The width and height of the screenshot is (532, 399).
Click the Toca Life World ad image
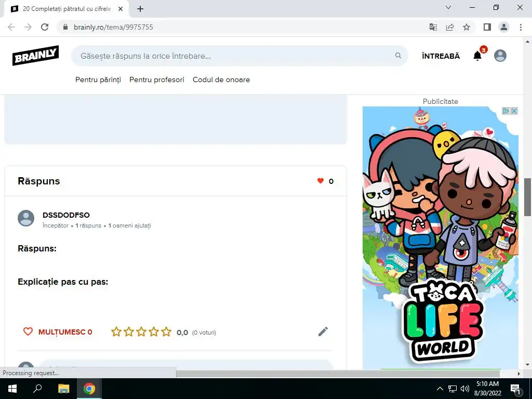pos(441,237)
